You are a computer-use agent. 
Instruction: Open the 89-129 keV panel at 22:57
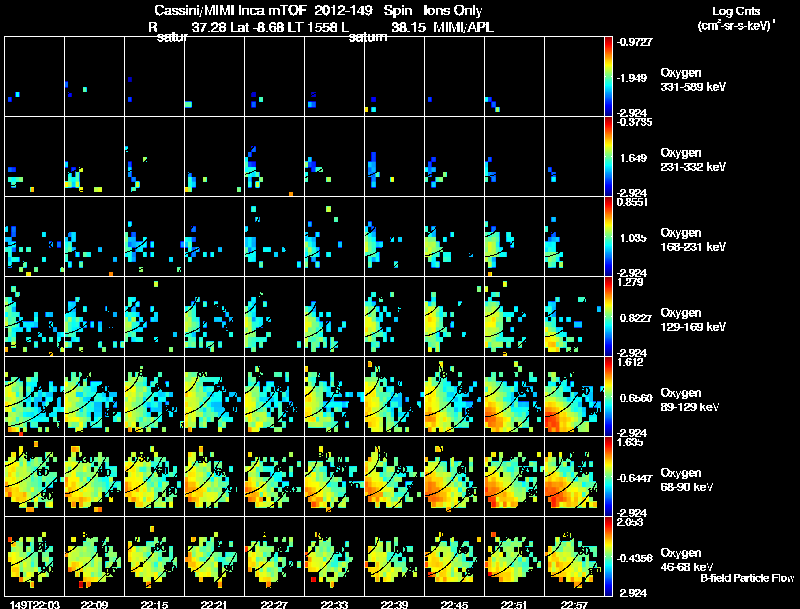click(574, 396)
